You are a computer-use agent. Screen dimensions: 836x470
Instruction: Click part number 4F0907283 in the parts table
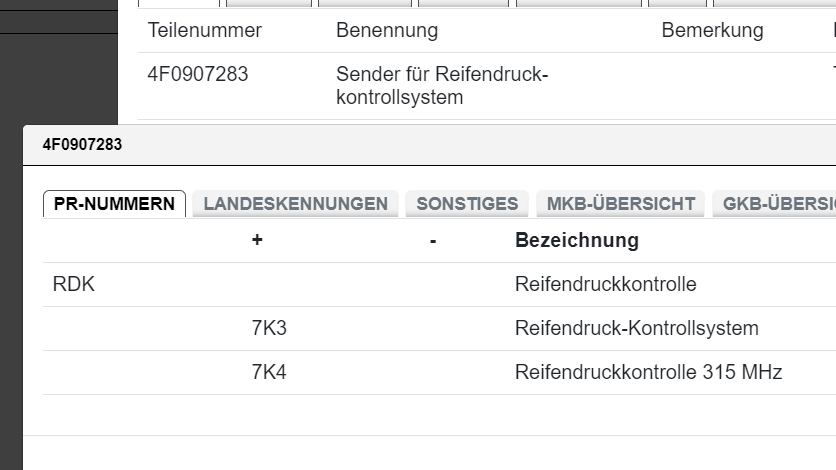(x=197, y=75)
